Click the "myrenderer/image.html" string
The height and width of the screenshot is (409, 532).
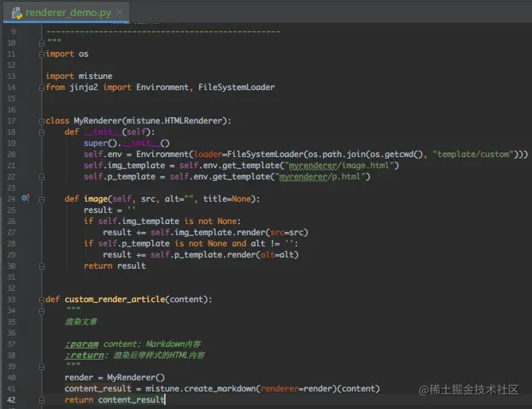click(x=339, y=166)
